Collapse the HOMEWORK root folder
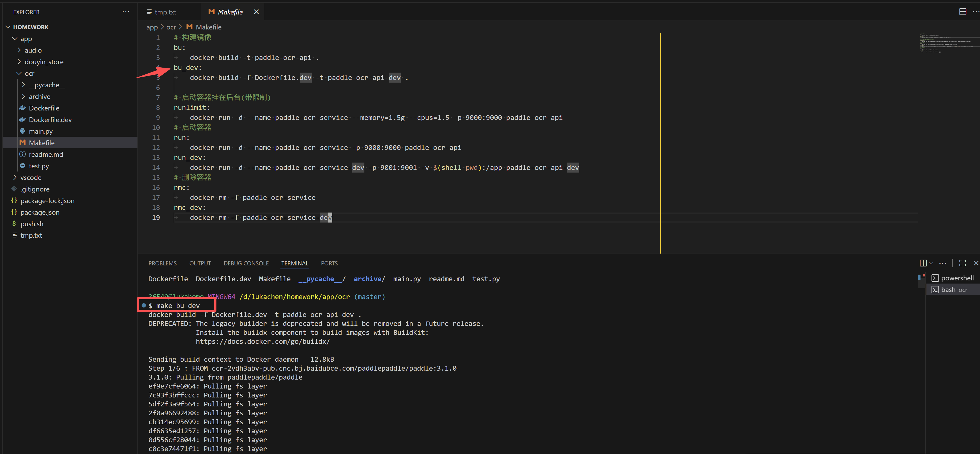The width and height of the screenshot is (980, 454). tap(8, 27)
